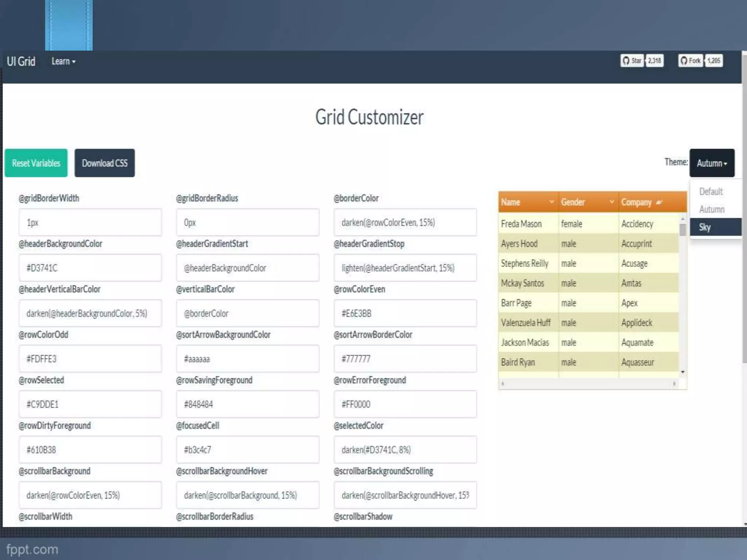Screen dimensions: 747x560
Task: Click the @headerBackgroundColor input field
Action: click(x=90, y=268)
